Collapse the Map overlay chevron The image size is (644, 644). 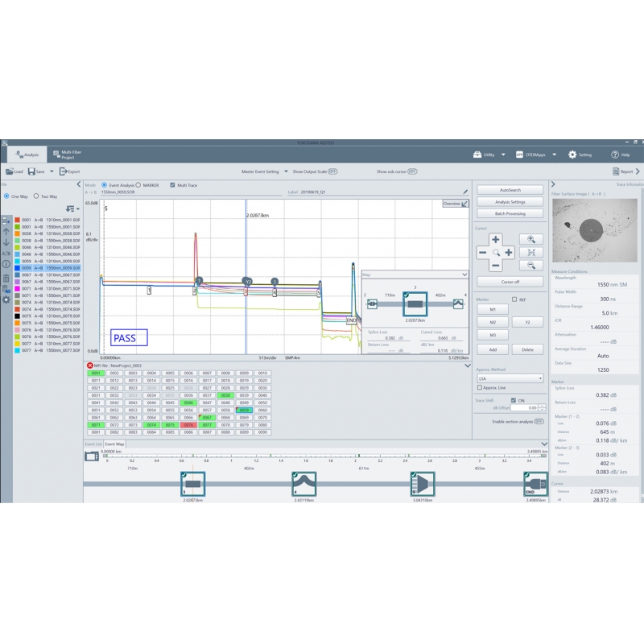point(464,275)
